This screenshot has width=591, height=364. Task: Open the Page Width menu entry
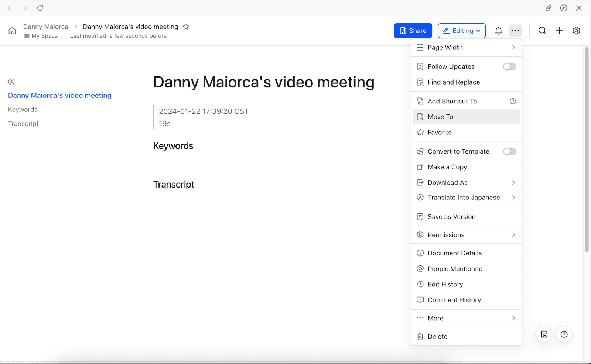(466, 47)
